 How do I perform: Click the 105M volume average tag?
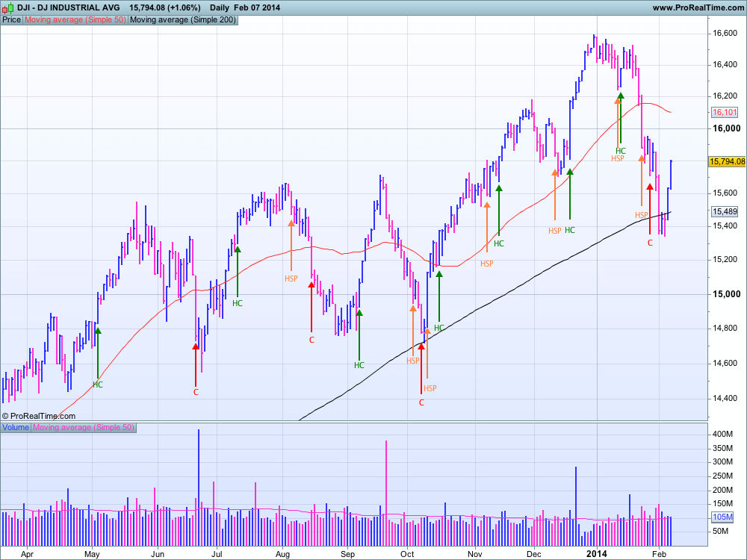click(722, 517)
